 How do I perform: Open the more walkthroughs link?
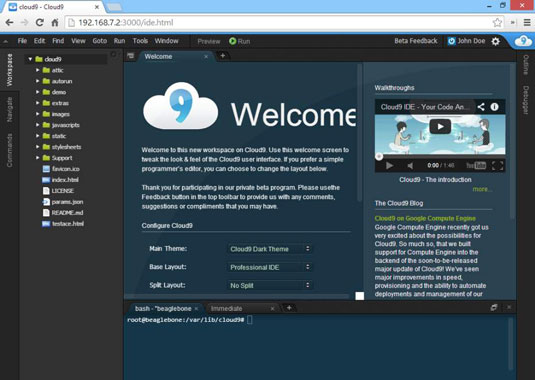click(482, 189)
